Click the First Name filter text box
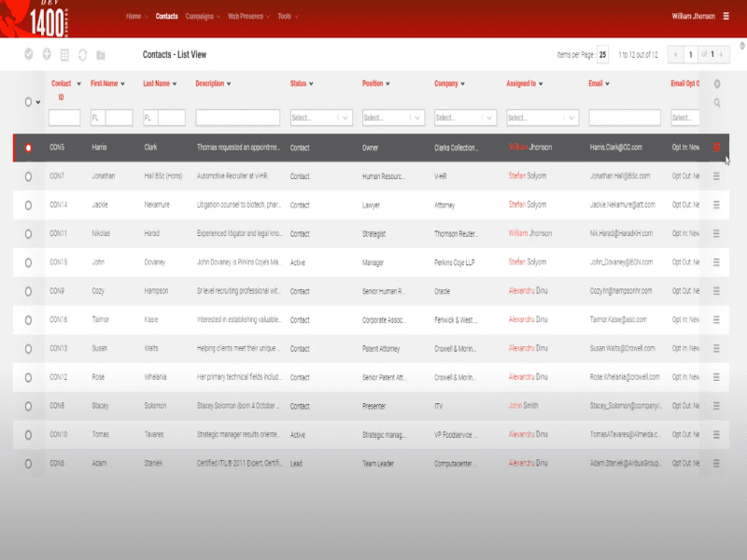 120,118
